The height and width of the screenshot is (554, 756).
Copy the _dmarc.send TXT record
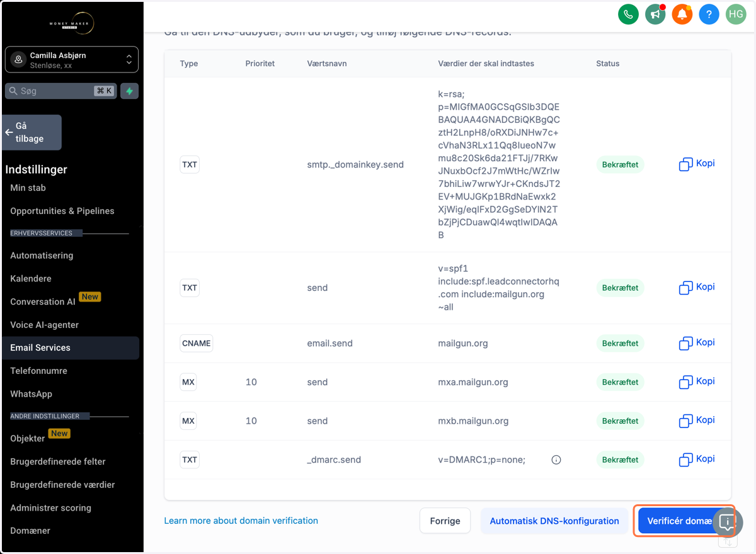coord(697,460)
